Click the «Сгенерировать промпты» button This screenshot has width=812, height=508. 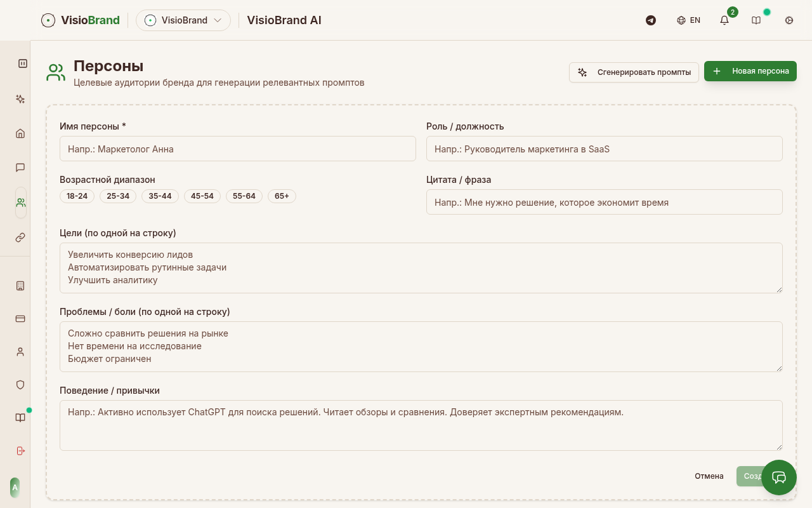click(634, 72)
